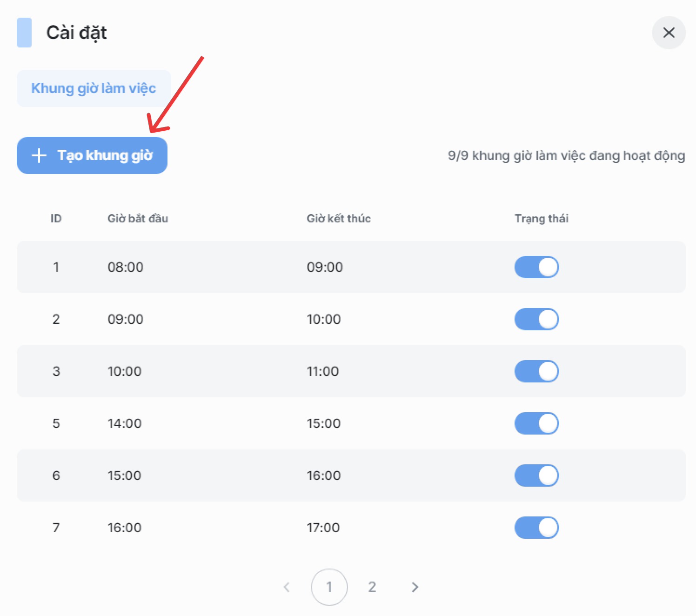Click the ID column header
The image size is (696, 616).
pyautogui.click(x=56, y=219)
